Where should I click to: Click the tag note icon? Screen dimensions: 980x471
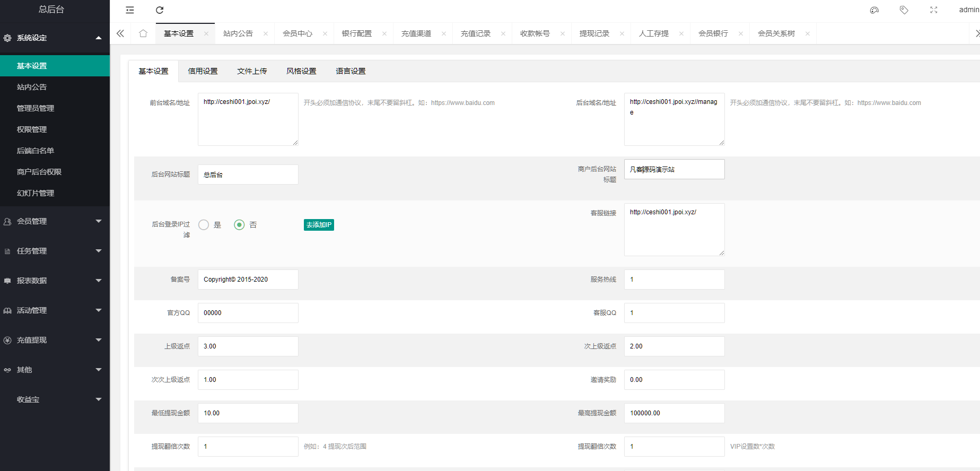[x=904, y=10]
